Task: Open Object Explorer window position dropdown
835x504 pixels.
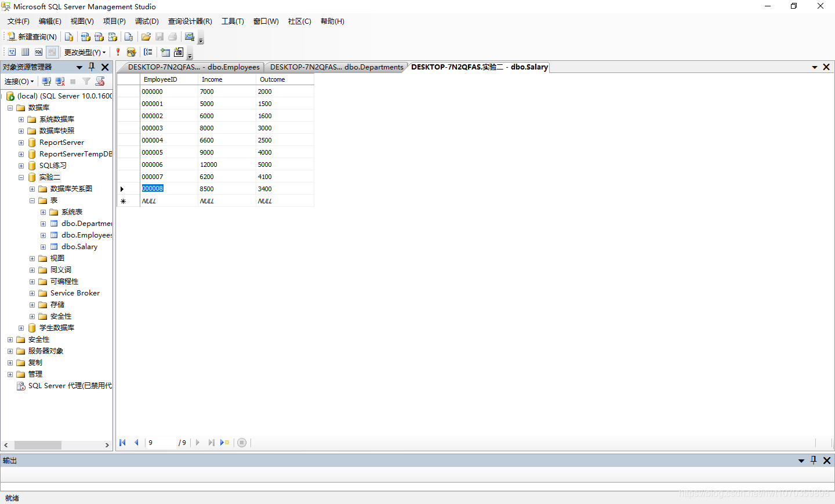Action: pos(79,67)
